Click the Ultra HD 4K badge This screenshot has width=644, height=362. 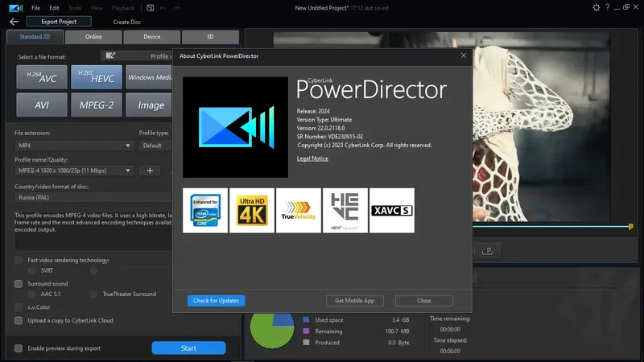252,211
